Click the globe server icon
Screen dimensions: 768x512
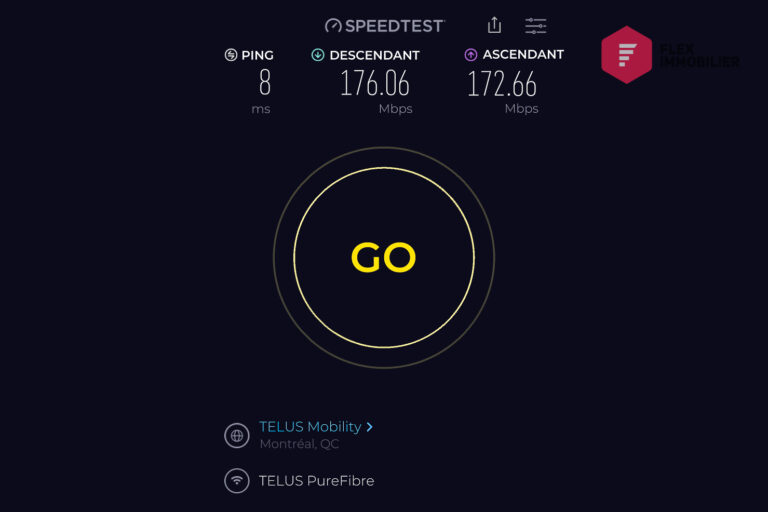[x=237, y=435]
